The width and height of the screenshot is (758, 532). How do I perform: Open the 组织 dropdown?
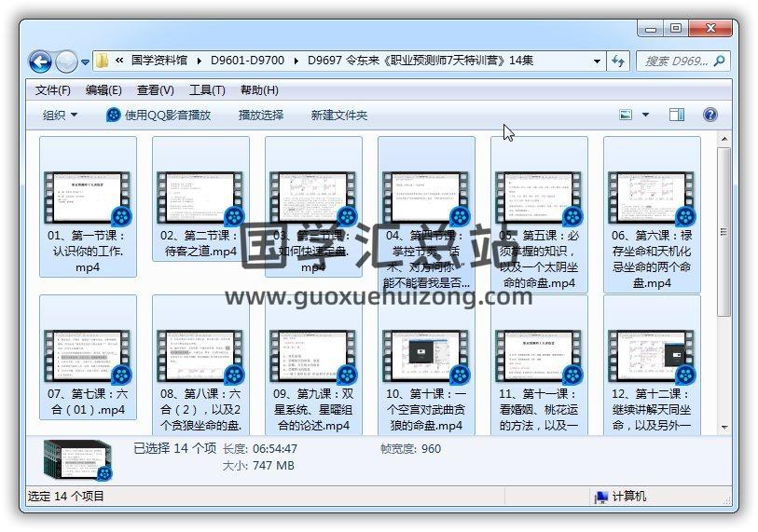point(60,115)
